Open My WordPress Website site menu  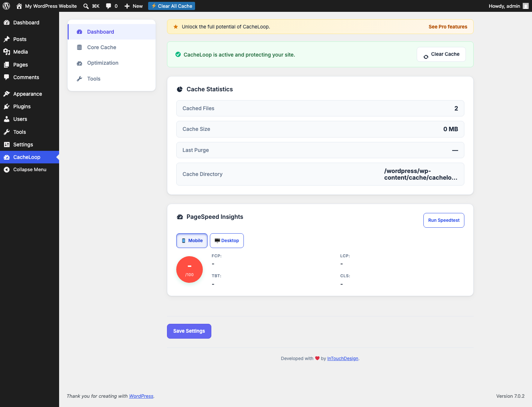(47, 6)
